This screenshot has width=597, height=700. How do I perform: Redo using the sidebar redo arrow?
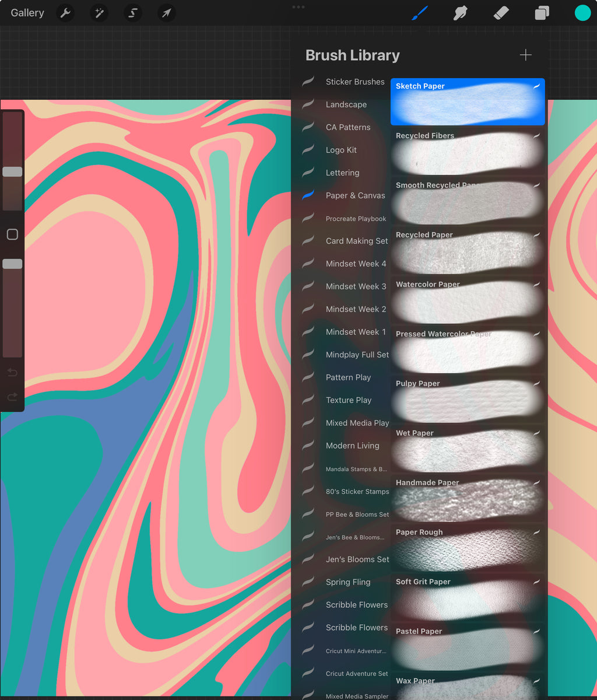12,397
